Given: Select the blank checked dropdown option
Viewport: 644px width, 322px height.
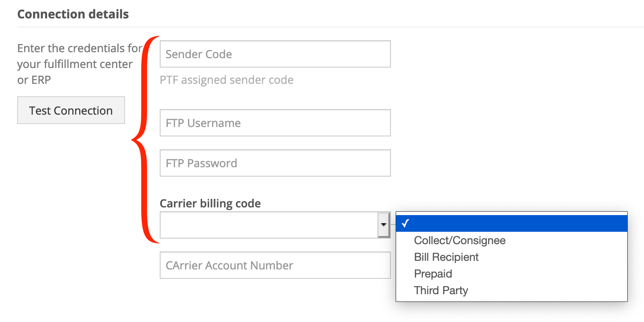Looking at the screenshot, I should pyautogui.click(x=512, y=223).
